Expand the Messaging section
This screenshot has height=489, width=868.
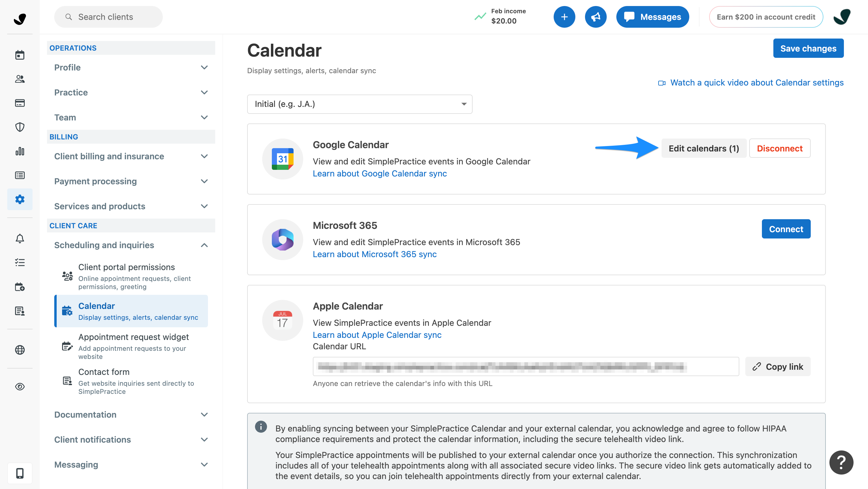click(131, 464)
